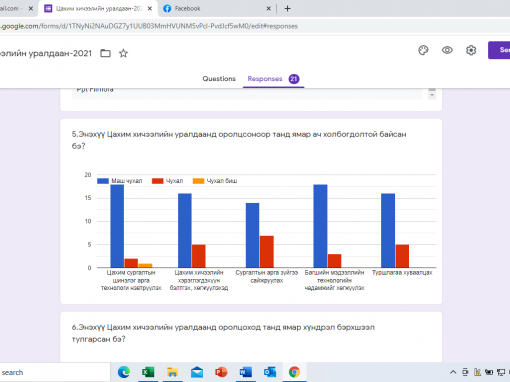The image size is (510, 382).
Task: Close the Google Forms browser tab
Action: 150,9
